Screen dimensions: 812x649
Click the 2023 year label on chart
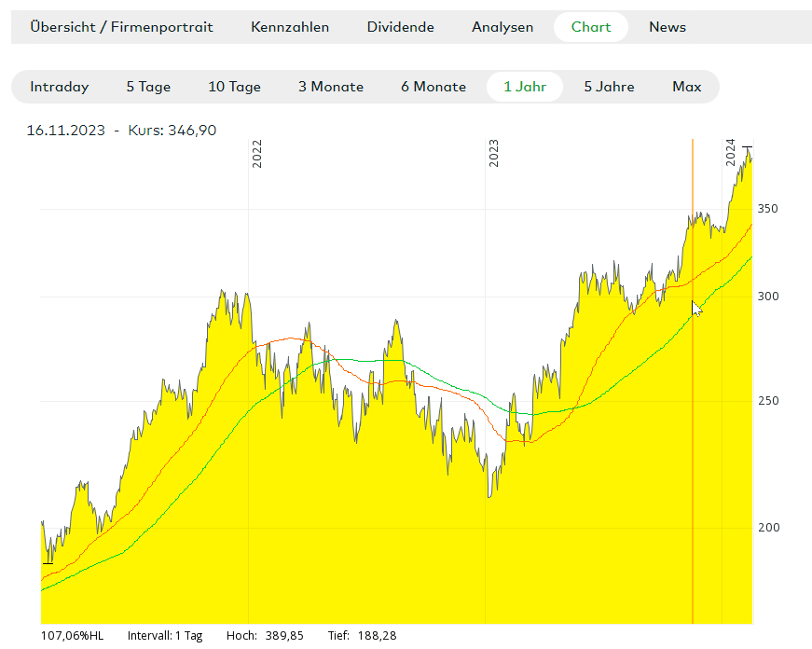tap(494, 154)
